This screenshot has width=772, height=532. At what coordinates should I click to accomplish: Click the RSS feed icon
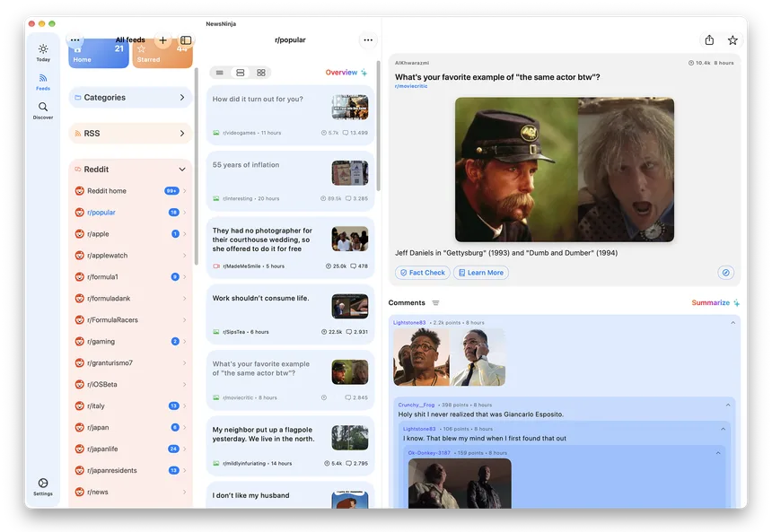[x=77, y=134]
